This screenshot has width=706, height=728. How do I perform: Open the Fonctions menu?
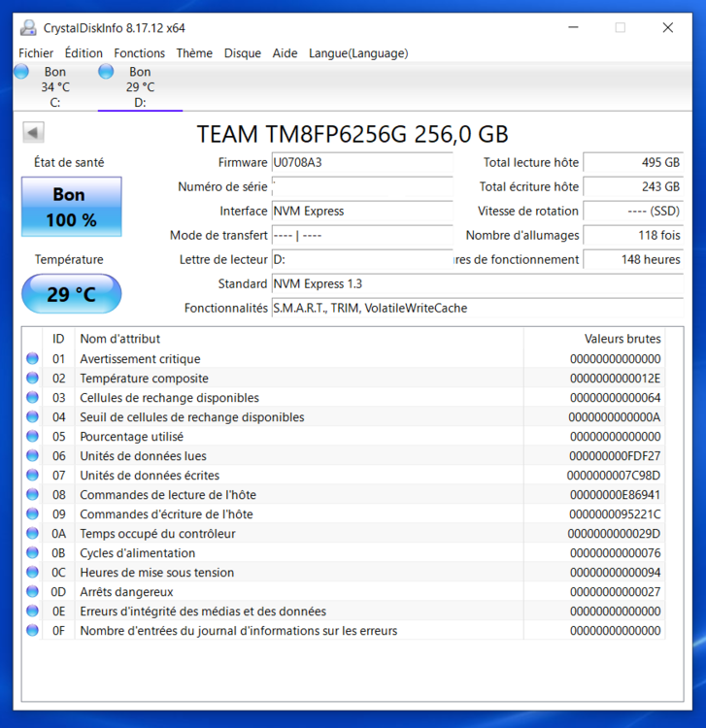(x=139, y=53)
